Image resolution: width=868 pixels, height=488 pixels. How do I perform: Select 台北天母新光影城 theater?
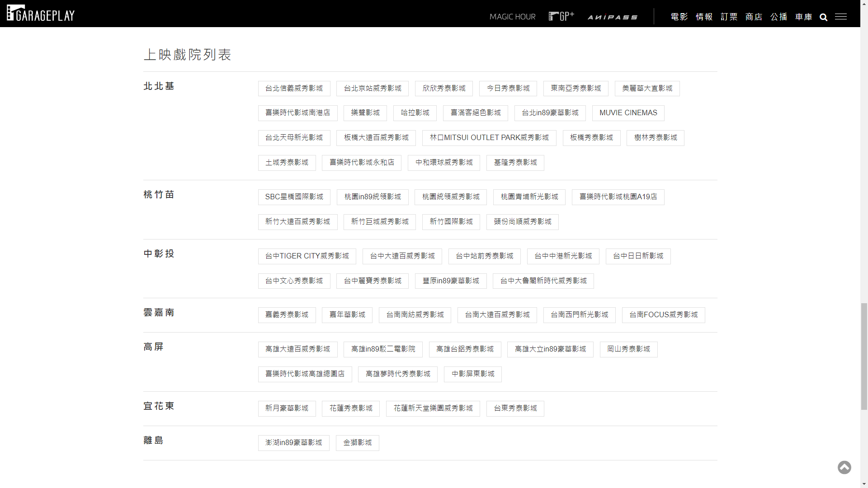click(x=294, y=138)
